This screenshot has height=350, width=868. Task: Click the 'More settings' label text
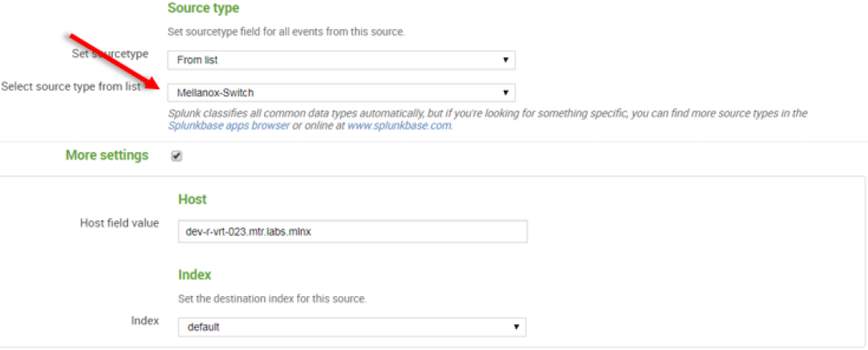106,155
